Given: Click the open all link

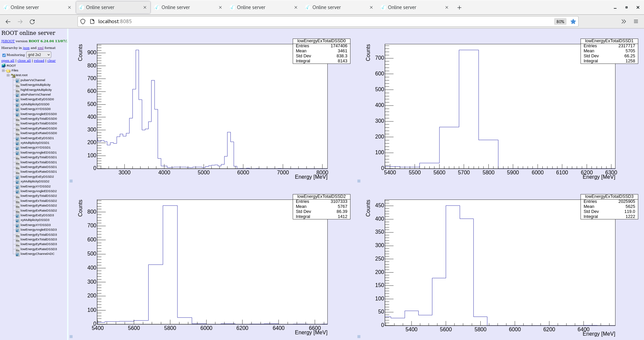Looking at the screenshot, I should (x=7, y=61).
